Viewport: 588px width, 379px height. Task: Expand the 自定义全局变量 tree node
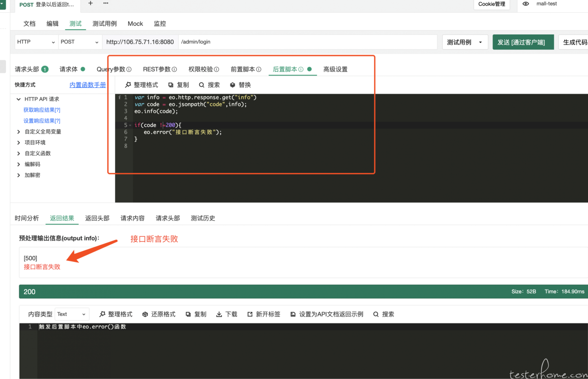tap(18, 132)
